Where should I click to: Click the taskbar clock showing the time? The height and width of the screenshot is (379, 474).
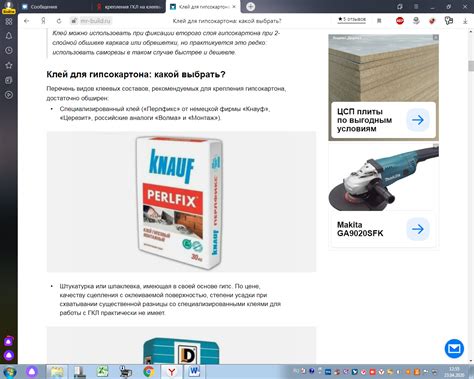454,372
